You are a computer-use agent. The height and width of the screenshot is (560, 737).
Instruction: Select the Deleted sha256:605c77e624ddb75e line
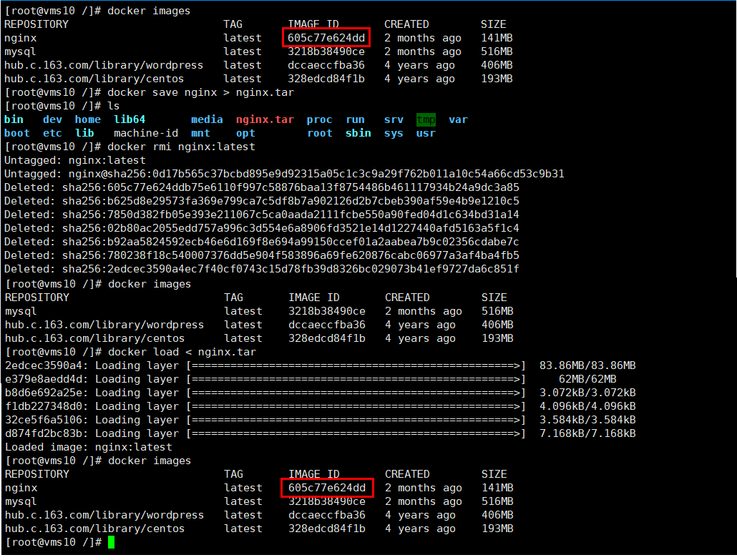[x=262, y=188]
